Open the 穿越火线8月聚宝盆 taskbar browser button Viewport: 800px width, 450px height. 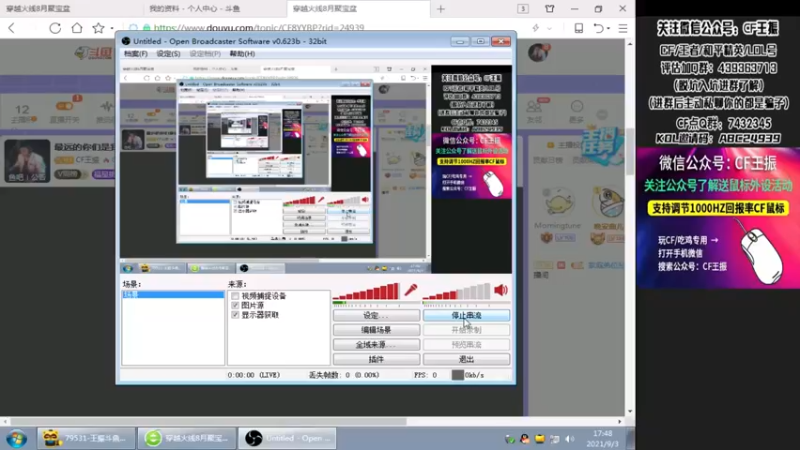point(187,438)
